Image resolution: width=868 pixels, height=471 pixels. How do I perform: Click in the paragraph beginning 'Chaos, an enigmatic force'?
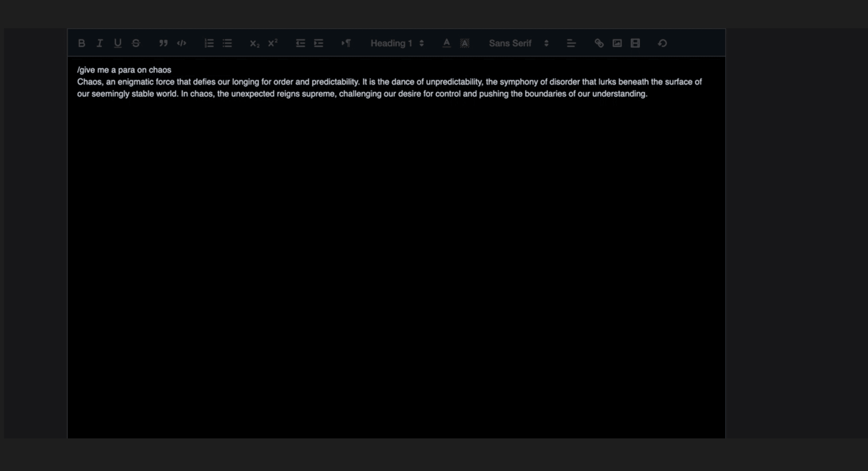389,88
